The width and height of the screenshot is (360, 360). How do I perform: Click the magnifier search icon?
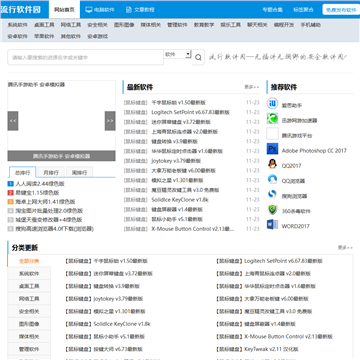click(x=198, y=57)
